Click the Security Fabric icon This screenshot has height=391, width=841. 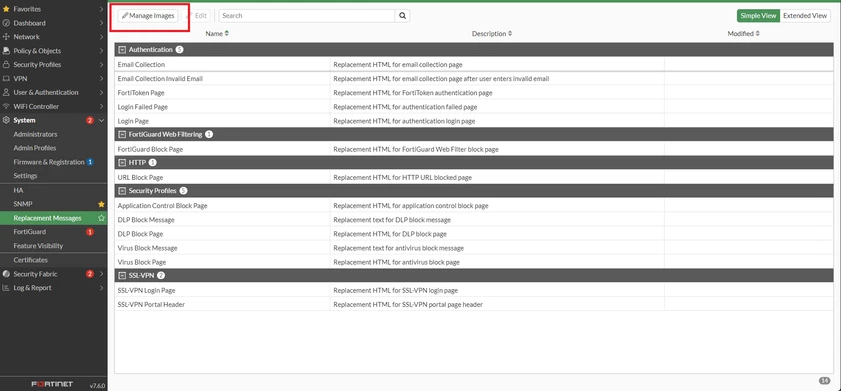click(6, 274)
